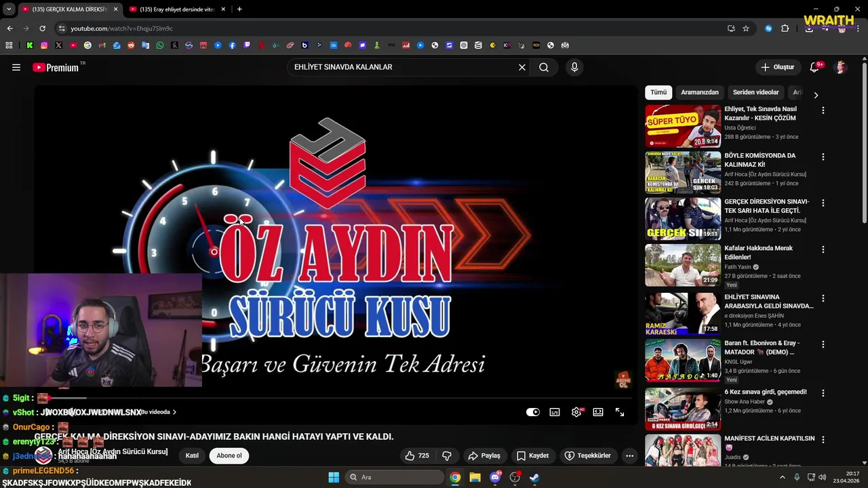Click the page vertical scrollbar
This screenshot has width=868, height=488.
pyautogui.click(x=864, y=142)
